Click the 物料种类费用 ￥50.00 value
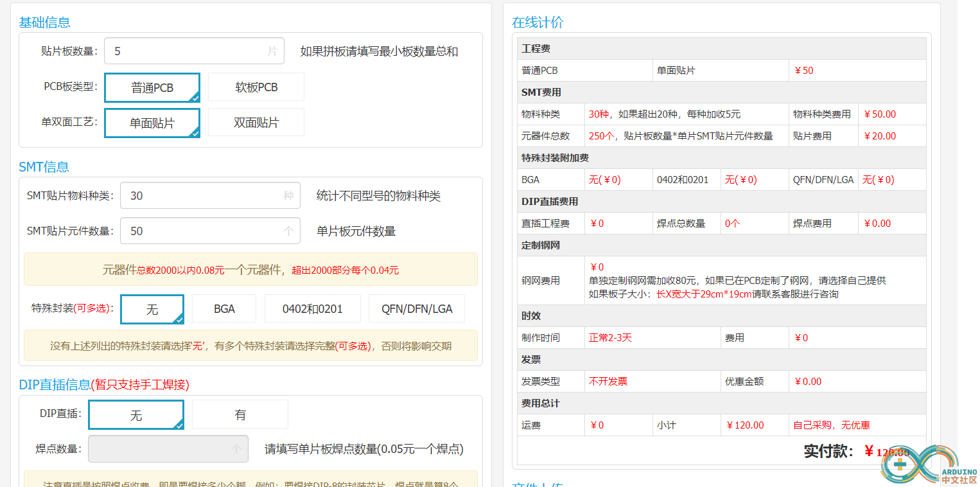980x487 pixels. [x=879, y=114]
